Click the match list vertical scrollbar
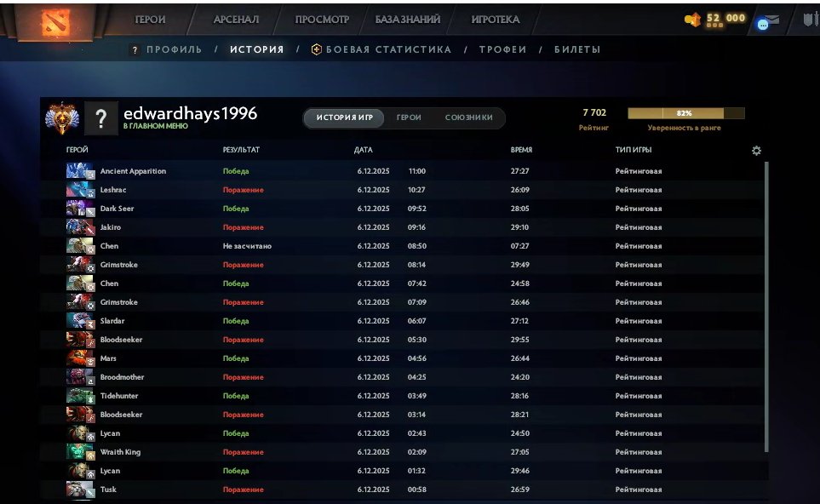Image resolution: width=820 pixels, height=504 pixels. point(766,306)
